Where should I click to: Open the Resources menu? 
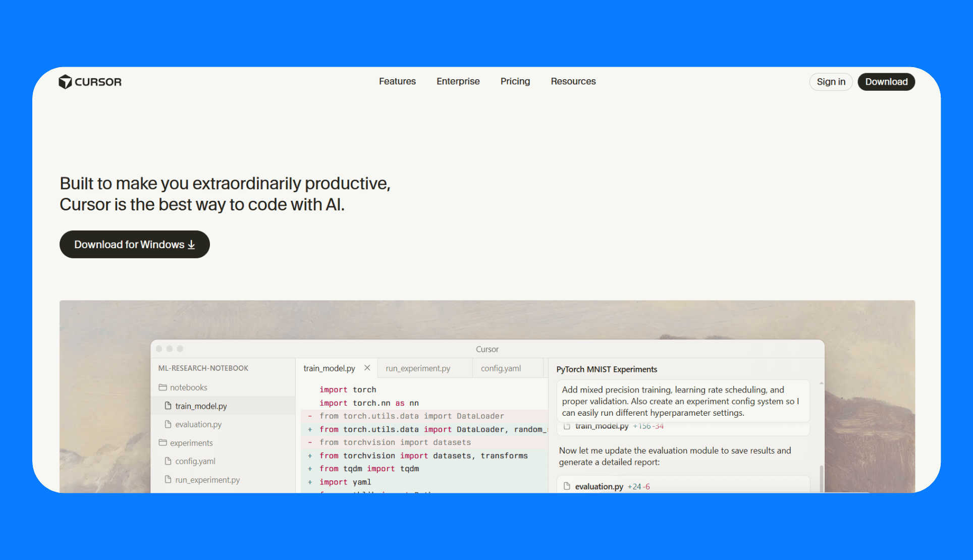573,81
